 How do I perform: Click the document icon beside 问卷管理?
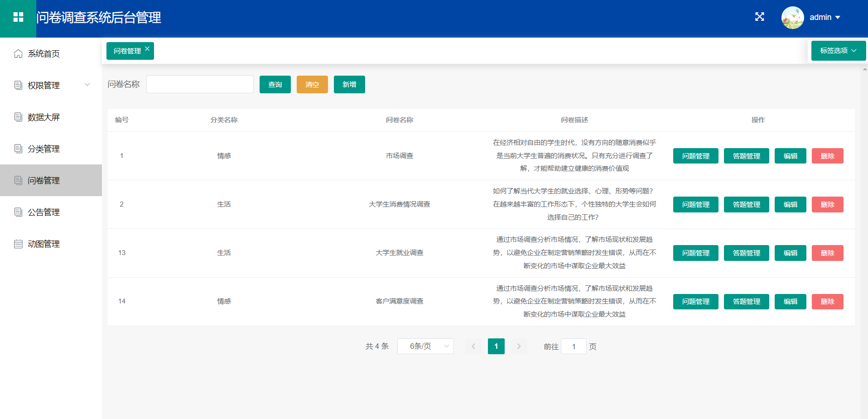(18, 180)
